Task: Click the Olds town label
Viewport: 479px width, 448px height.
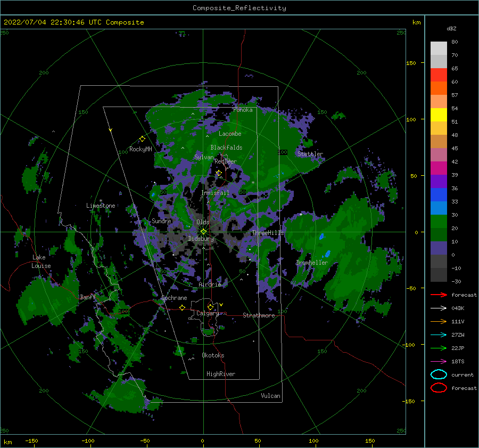Action: tap(203, 222)
